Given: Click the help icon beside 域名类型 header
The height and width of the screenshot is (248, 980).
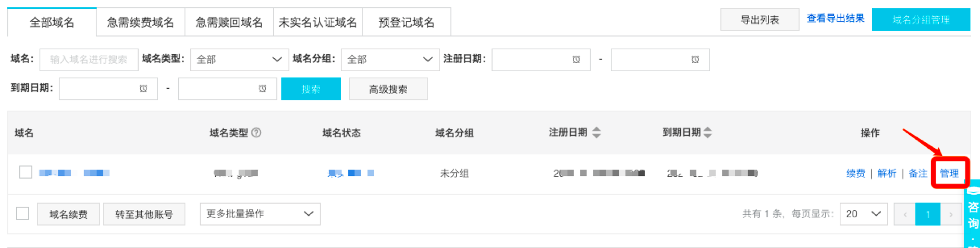Looking at the screenshot, I should (256, 133).
